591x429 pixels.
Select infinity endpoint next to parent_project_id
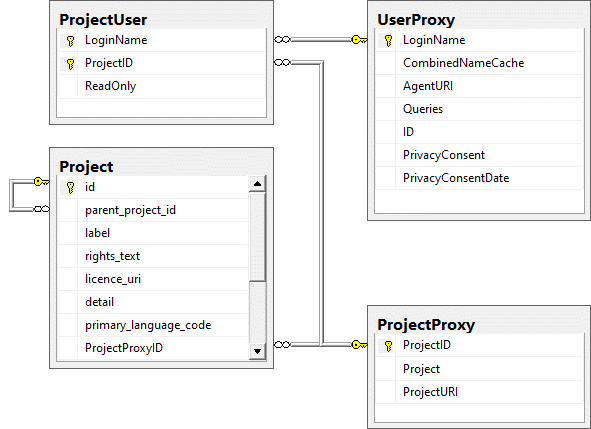click(x=41, y=209)
